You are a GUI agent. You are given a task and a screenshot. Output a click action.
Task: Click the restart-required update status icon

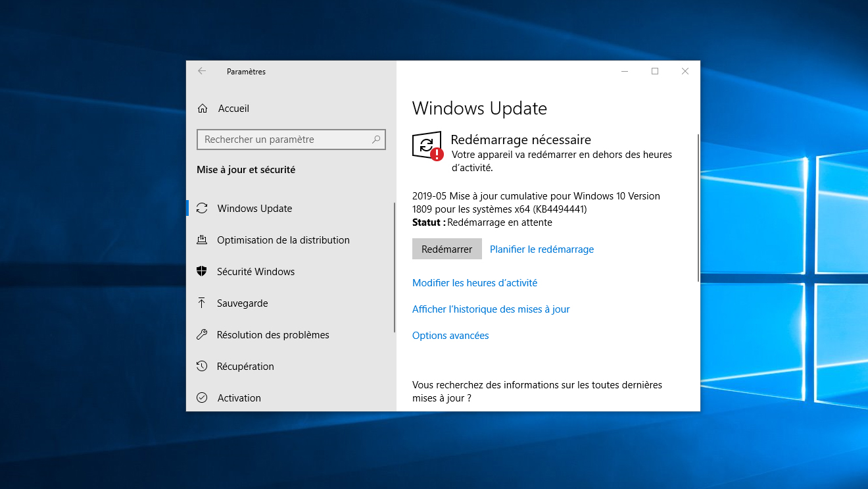(x=427, y=145)
